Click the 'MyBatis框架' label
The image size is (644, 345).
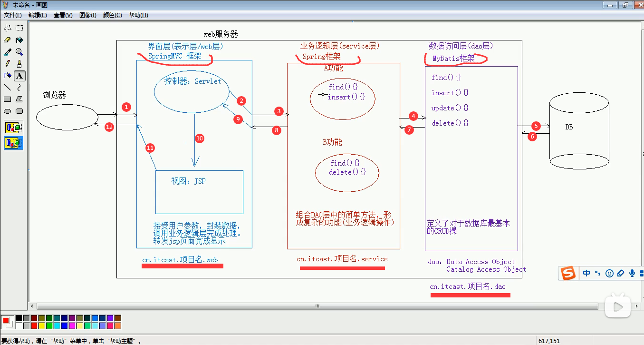pyautogui.click(x=453, y=59)
